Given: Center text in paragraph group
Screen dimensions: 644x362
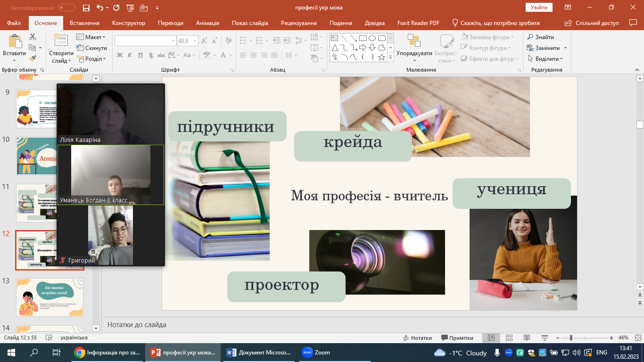Looking at the screenshot, I should (x=254, y=55).
